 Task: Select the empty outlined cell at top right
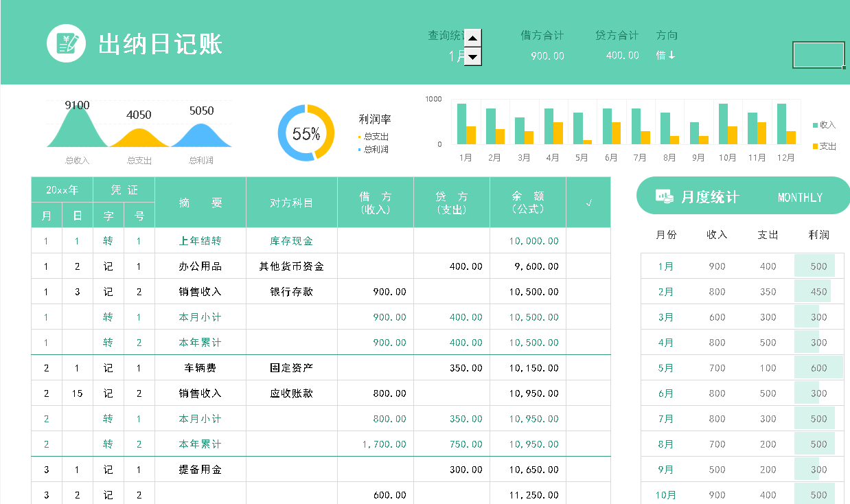(818, 55)
